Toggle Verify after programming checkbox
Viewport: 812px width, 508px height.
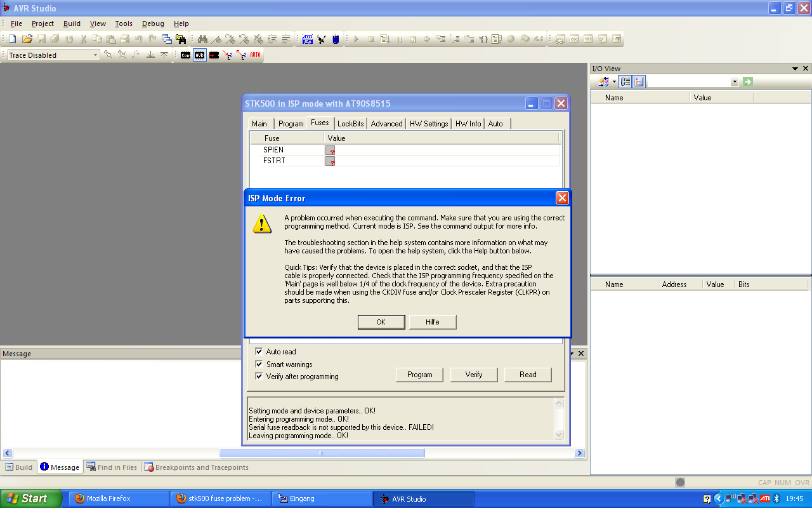pyautogui.click(x=259, y=376)
